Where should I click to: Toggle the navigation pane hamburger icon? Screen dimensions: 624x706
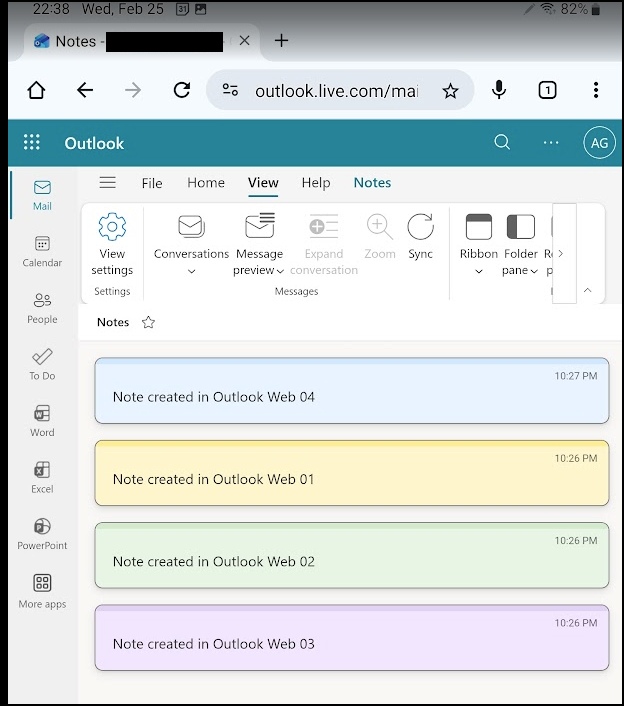(108, 182)
